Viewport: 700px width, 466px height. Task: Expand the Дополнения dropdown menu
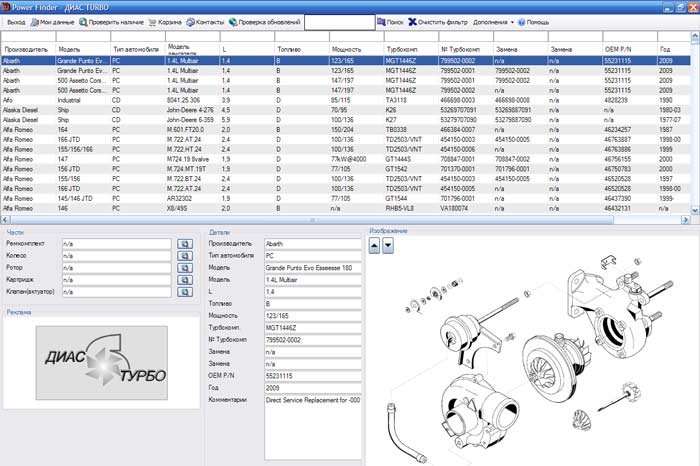(x=493, y=22)
